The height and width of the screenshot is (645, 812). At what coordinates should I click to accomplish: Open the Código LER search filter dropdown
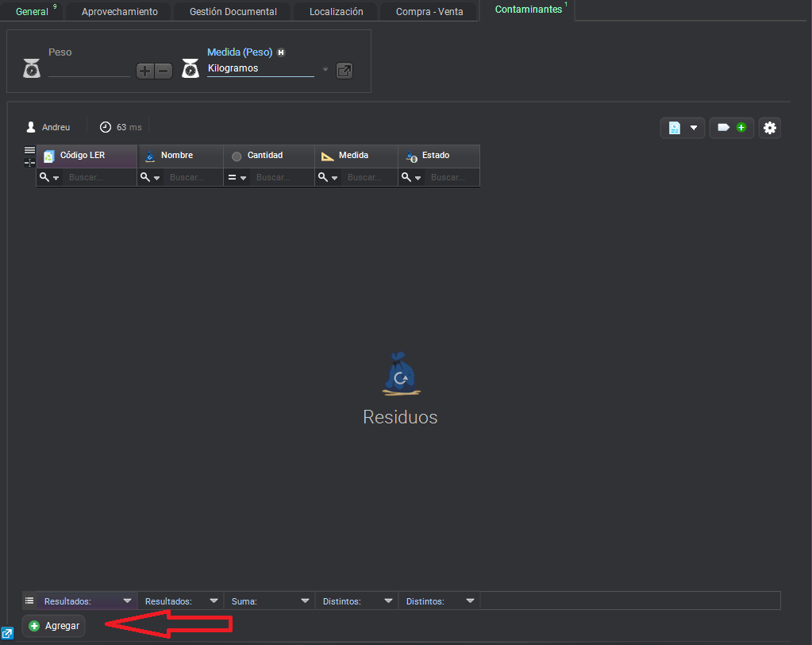50,178
